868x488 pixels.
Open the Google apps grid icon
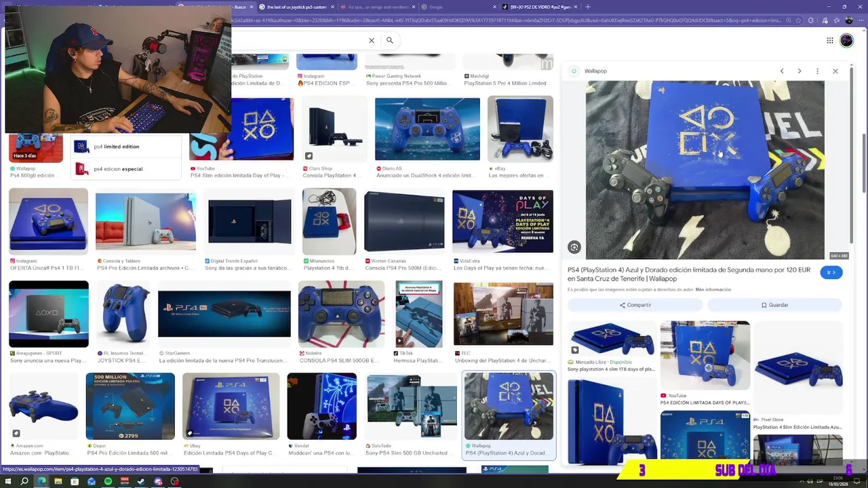click(x=830, y=41)
